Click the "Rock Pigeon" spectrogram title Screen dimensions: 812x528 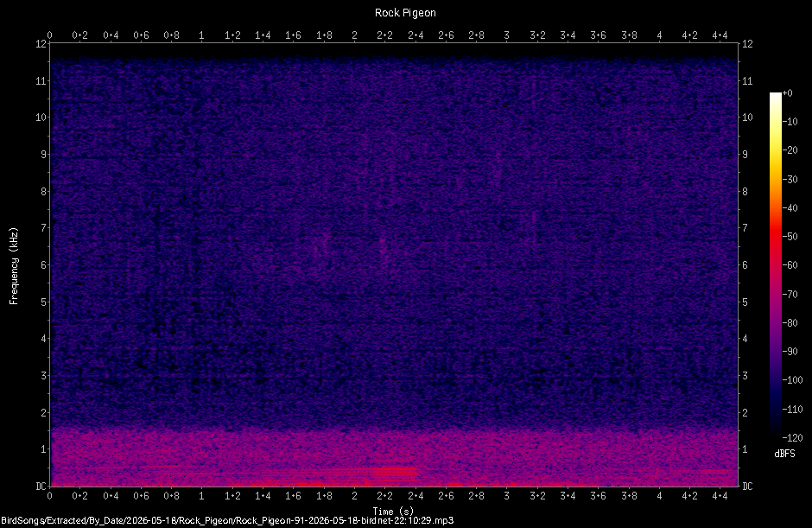click(x=405, y=13)
